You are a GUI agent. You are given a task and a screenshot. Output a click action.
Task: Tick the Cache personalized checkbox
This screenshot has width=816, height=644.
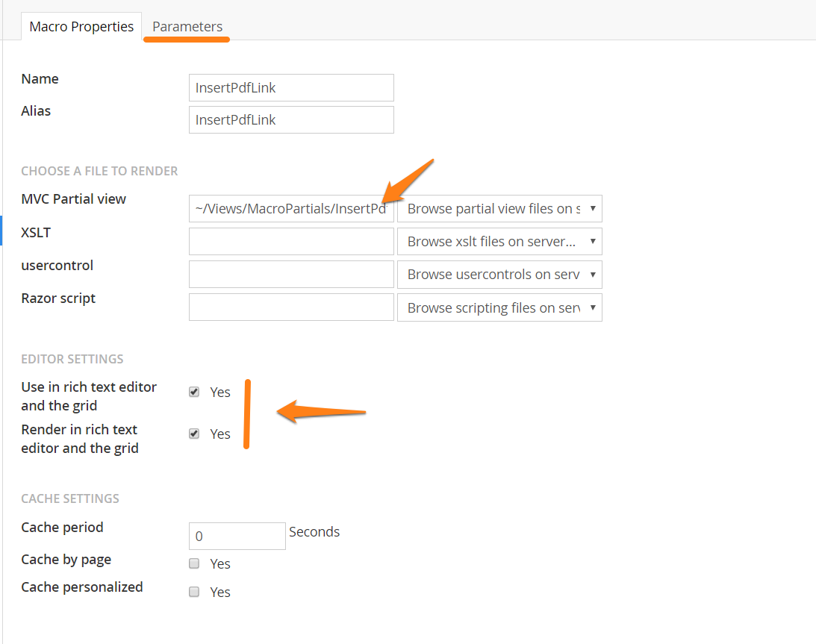coord(194,592)
